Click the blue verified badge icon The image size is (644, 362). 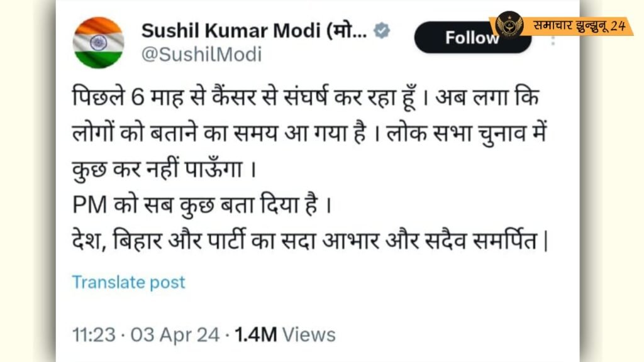point(382,31)
